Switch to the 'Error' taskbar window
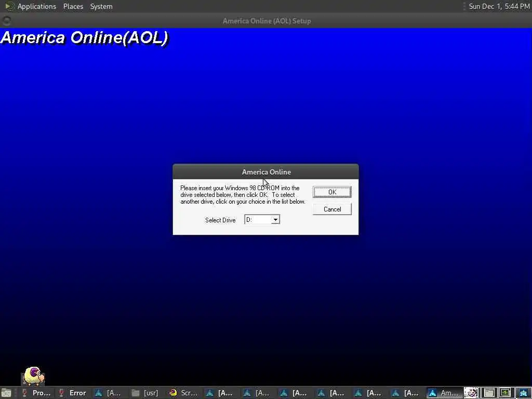The width and height of the screenshot is (532, 399). (73, 393)
